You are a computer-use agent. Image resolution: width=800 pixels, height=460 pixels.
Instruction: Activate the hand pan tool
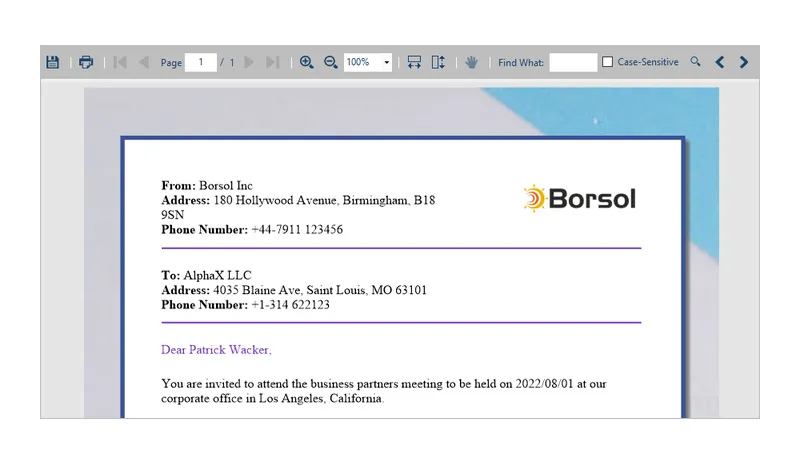471,62
